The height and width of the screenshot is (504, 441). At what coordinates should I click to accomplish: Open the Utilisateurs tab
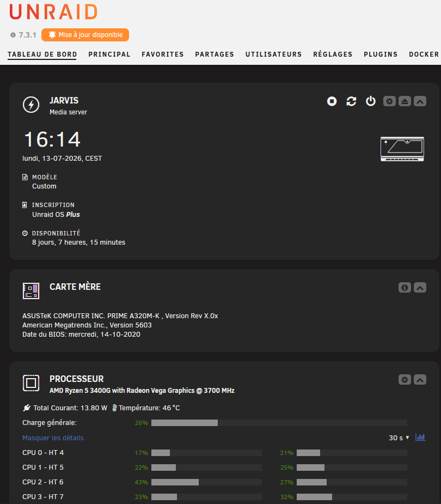coord(274,54)
